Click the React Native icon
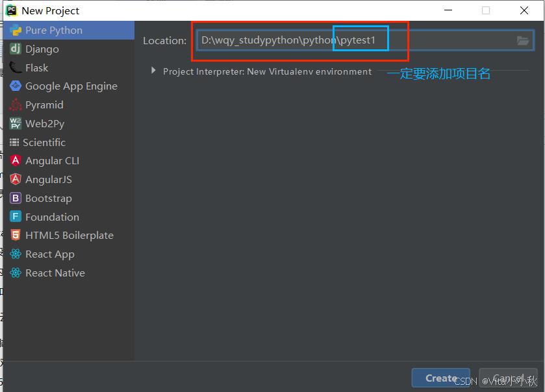Screen dimensions: 545x392 [x=16, y=273]
